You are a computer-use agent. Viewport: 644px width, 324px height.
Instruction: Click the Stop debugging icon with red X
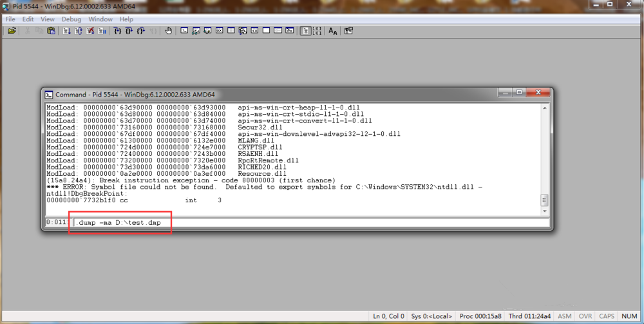pyautogui.click(x=90, y=31)
